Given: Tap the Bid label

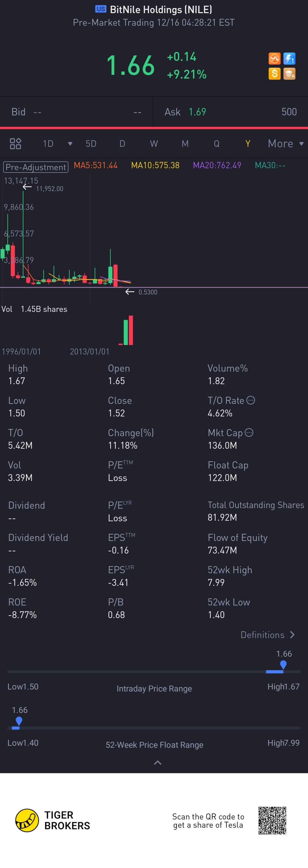Looking at the screenshot, I should tap(19, 112).
